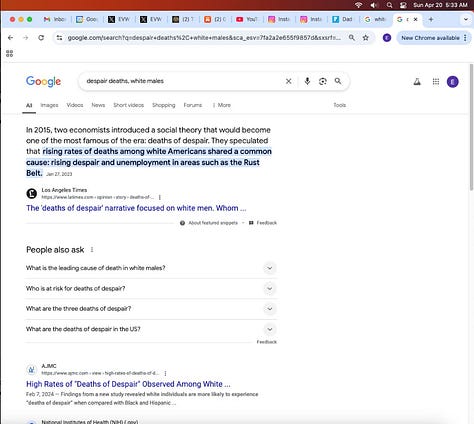Click the Google search input field
Image resolution: width=474 pixels, height=424 pixels.
183,81
